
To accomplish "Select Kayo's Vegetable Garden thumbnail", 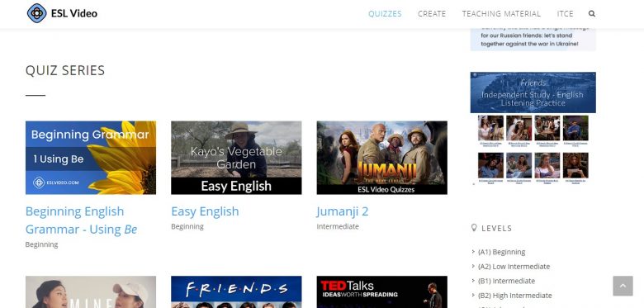I will (236, 157).
